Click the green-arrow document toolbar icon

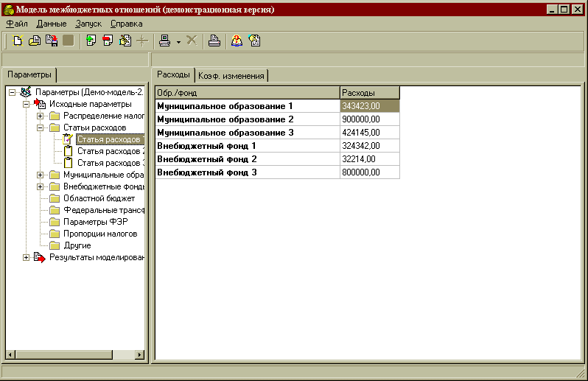91,41
